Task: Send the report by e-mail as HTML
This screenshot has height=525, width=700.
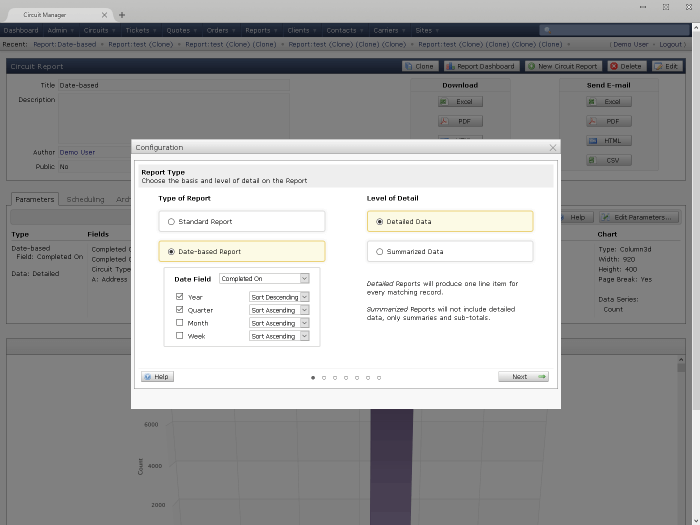Action: click(x=608, y=141)
